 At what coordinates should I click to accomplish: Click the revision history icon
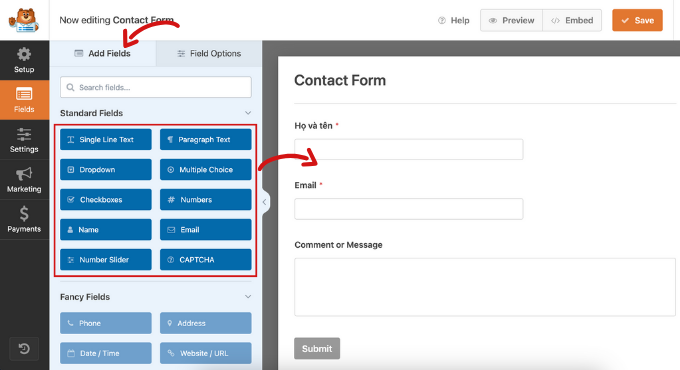[24, 349]
